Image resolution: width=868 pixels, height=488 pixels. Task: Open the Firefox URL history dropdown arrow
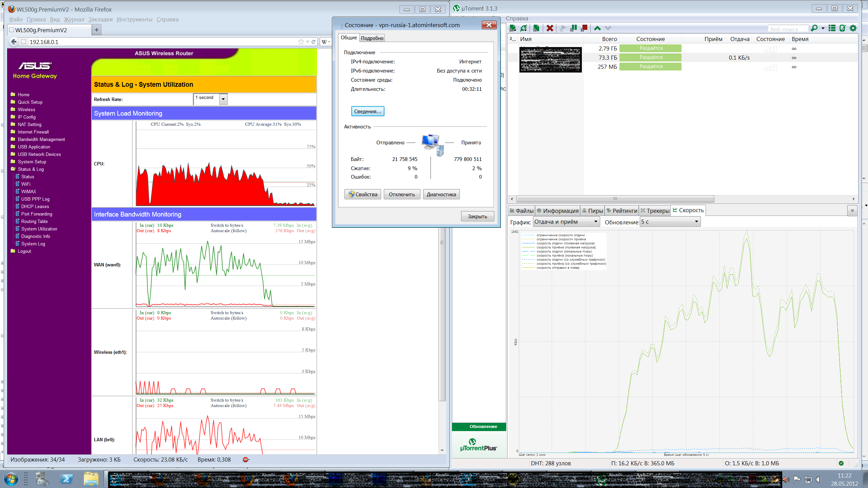point(308,42)
